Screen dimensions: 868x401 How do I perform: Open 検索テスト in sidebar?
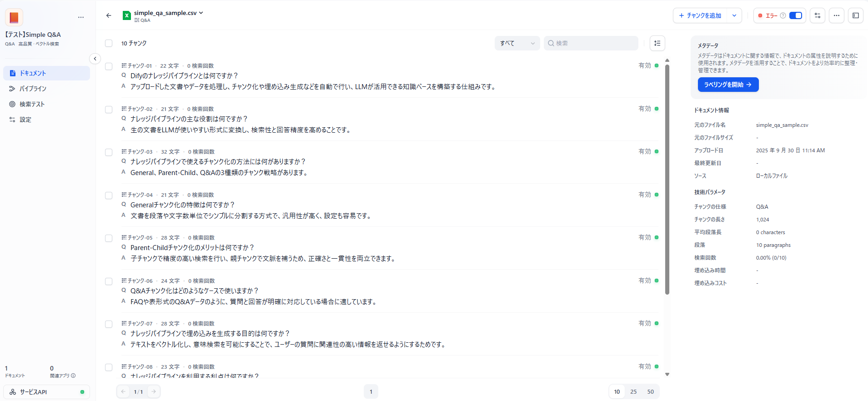click(32, 104)
